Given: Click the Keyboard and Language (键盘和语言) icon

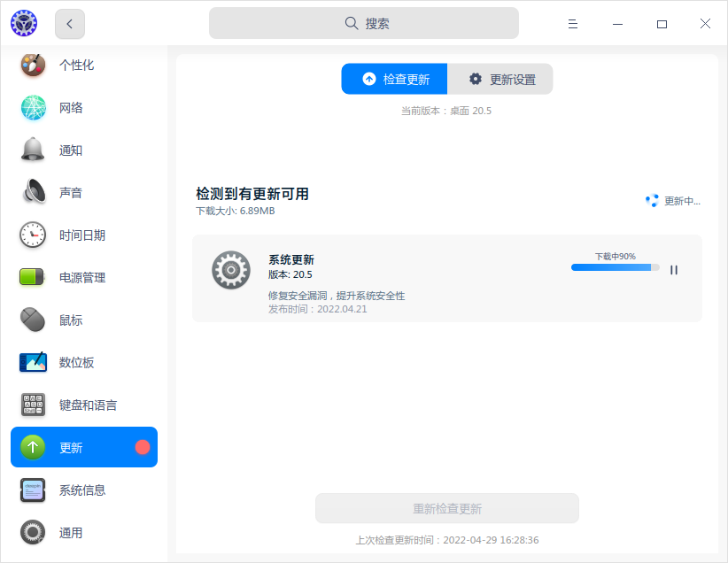Looking at the screenshot, I should pyautogui.click(x=33, y=405).
